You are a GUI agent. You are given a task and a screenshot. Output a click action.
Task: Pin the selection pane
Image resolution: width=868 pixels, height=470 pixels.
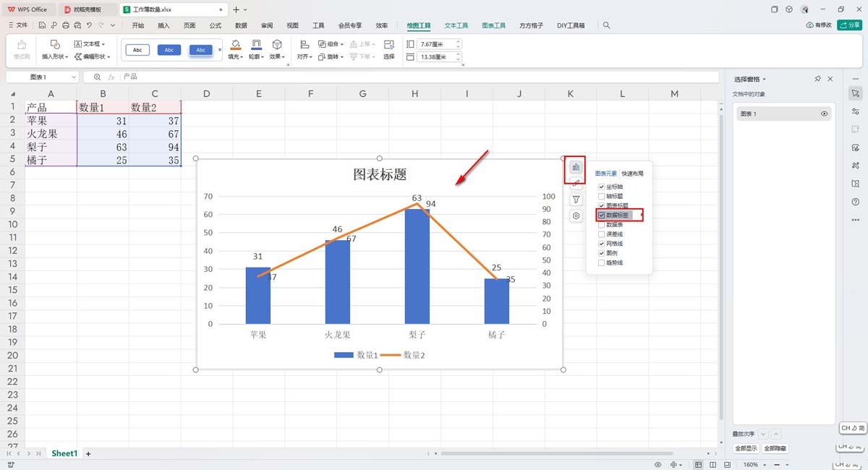point(817,79)
